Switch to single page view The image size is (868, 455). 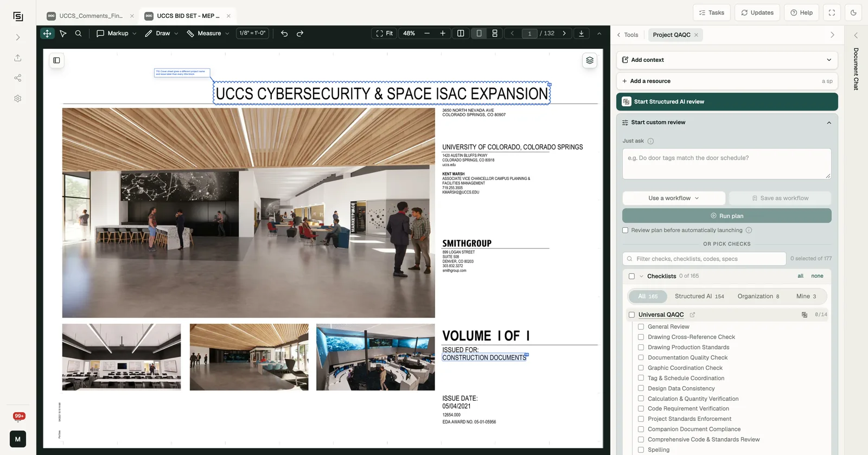coord(479,34)
